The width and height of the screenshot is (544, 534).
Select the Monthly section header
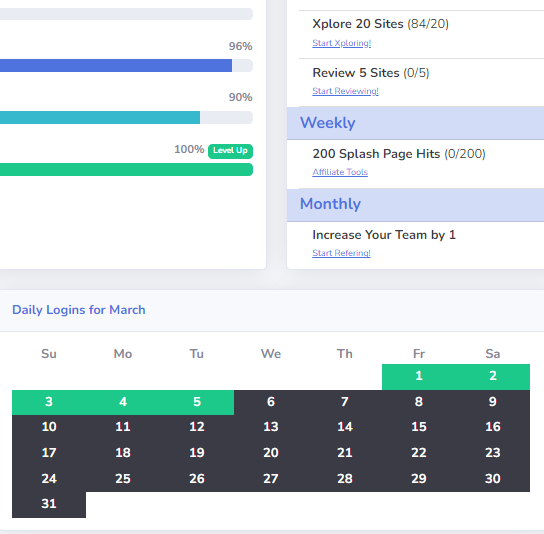[x=415, y=205]
